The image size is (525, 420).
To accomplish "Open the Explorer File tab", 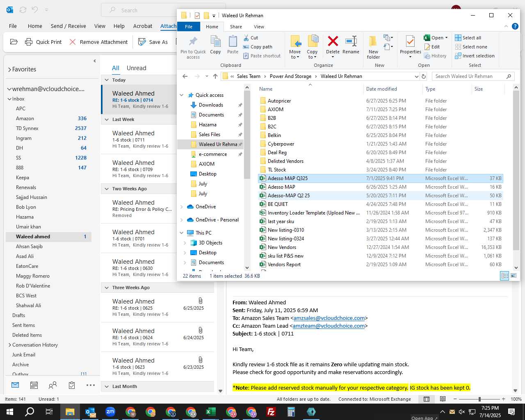I will click(189, 27).
